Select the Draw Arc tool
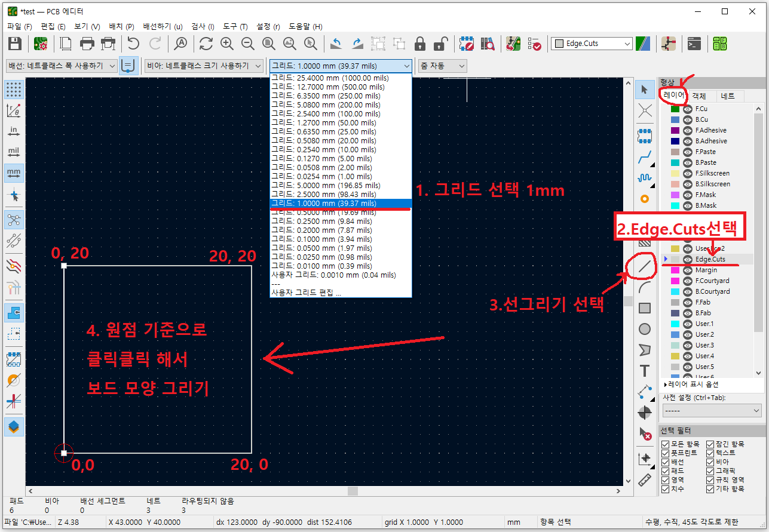769x532 pixels. point(644,288)
